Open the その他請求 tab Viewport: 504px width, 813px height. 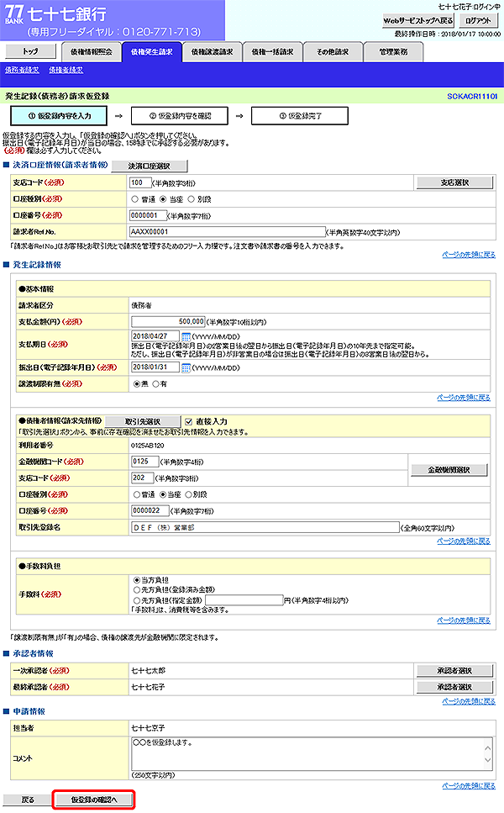click(333, 52)
